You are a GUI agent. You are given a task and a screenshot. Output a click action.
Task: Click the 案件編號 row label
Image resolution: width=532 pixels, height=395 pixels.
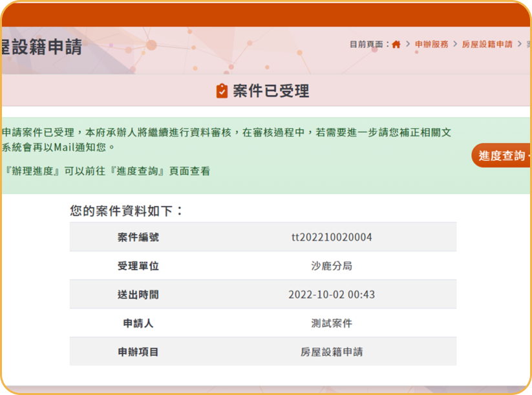138,237
